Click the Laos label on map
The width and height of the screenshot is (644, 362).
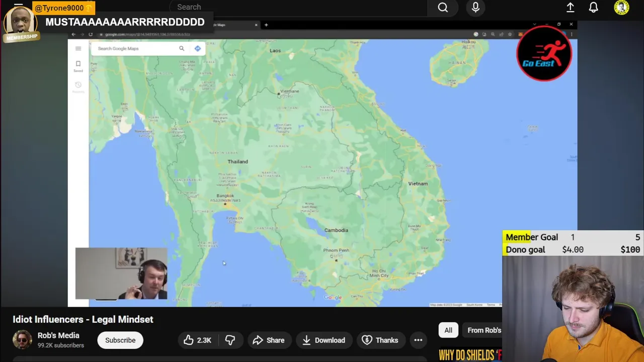click(275, 50)
